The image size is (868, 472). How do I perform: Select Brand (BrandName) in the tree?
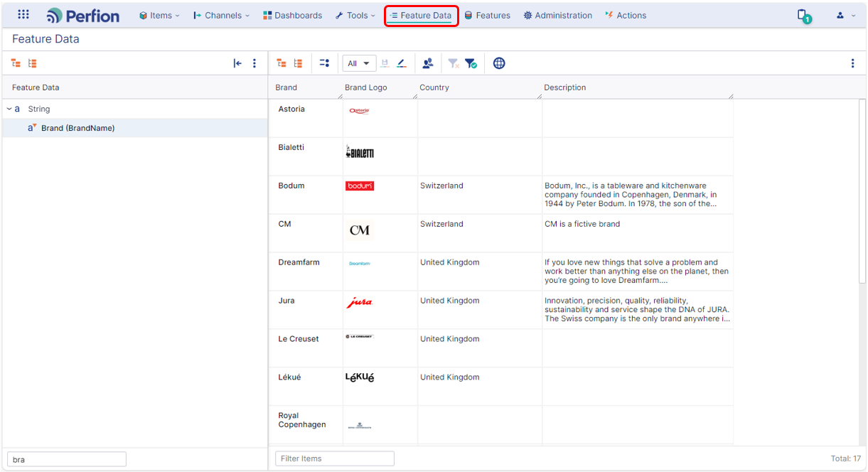(x=78, y=128)
